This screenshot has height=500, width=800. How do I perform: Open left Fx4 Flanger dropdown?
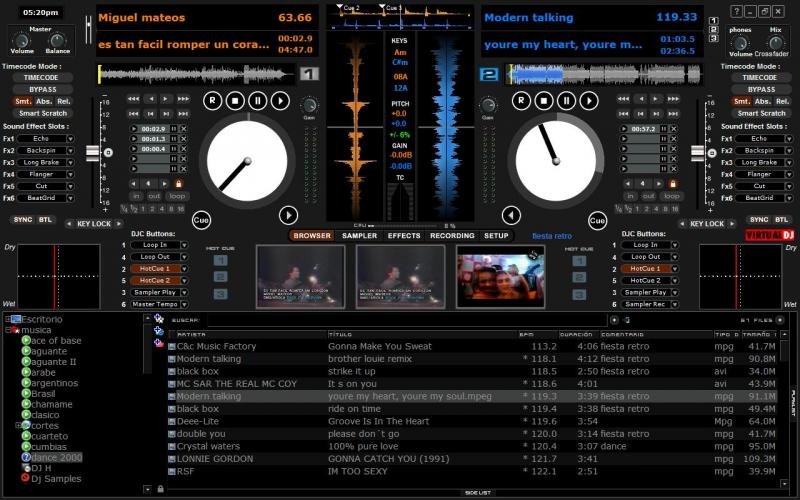pos(70,174)
